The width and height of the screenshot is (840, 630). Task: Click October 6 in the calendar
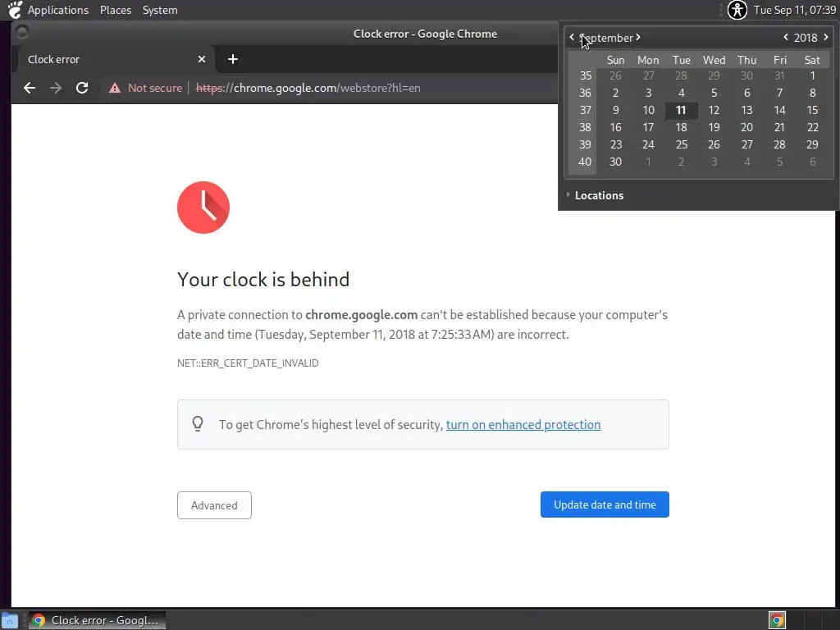coord(812,162)
